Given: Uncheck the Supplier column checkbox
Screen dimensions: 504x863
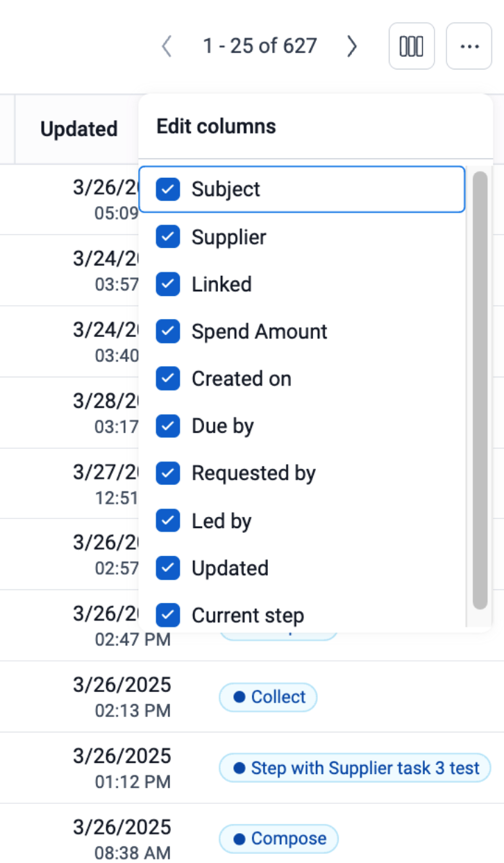Looking at the screenshot, I should point(168,237).
